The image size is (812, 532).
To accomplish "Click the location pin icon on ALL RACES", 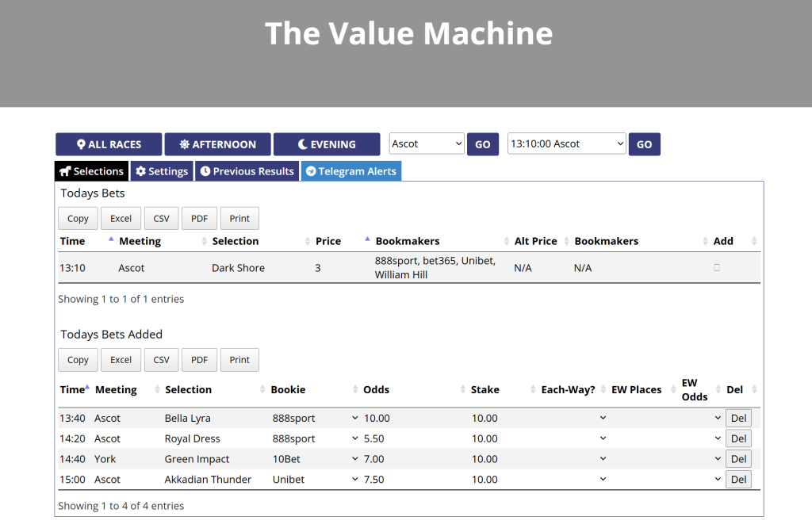I will click(79, 144).
